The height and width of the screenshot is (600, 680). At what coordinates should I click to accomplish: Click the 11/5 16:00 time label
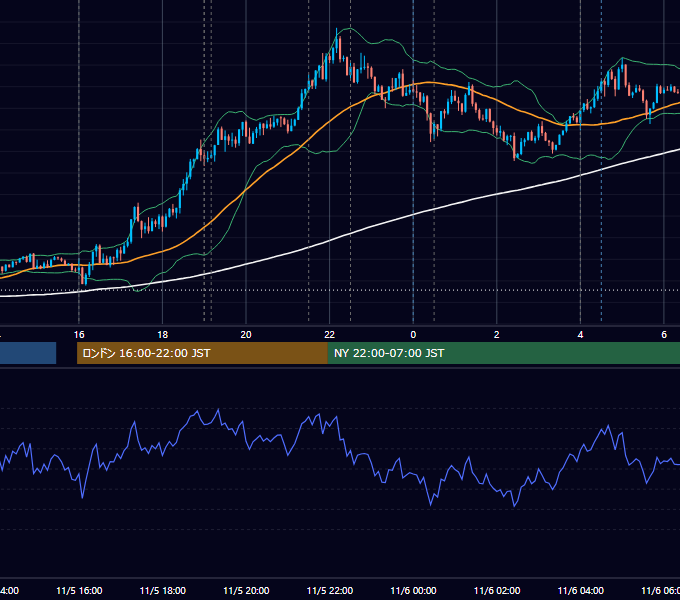point(79,590)
